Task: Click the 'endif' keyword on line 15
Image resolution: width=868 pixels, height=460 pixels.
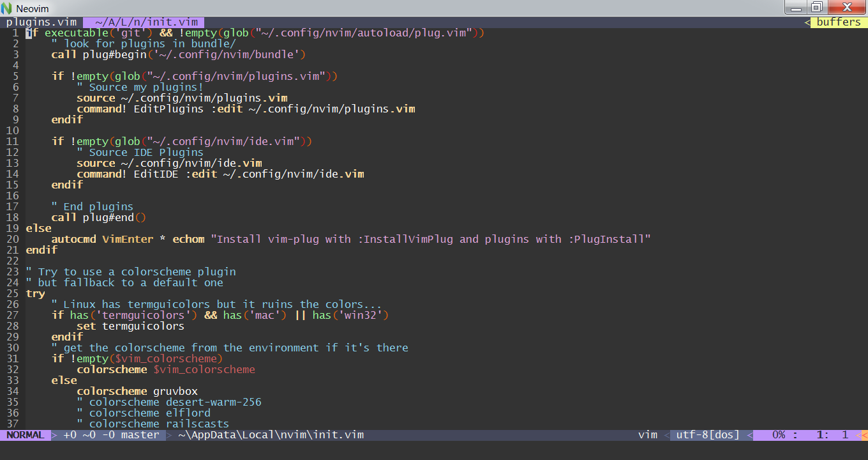Action: [67, 185]
